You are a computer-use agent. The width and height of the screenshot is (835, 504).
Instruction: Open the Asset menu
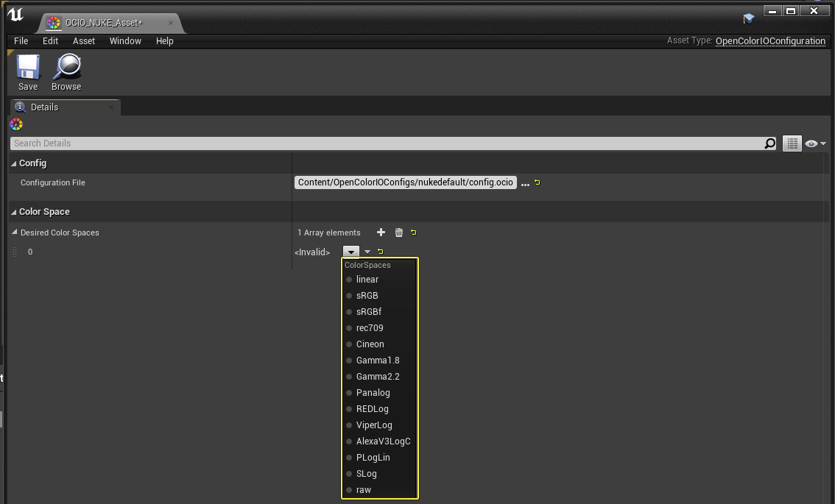[x=84, y=41]
